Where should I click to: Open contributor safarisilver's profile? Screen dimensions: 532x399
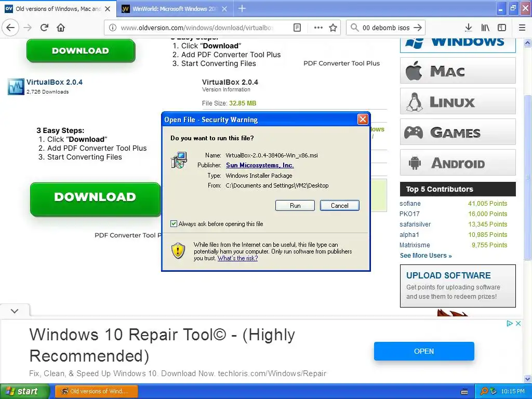point(415,224)
